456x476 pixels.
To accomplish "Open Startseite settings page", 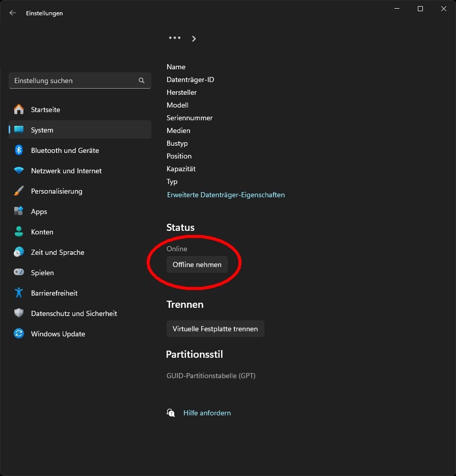I will pos(80,110).
